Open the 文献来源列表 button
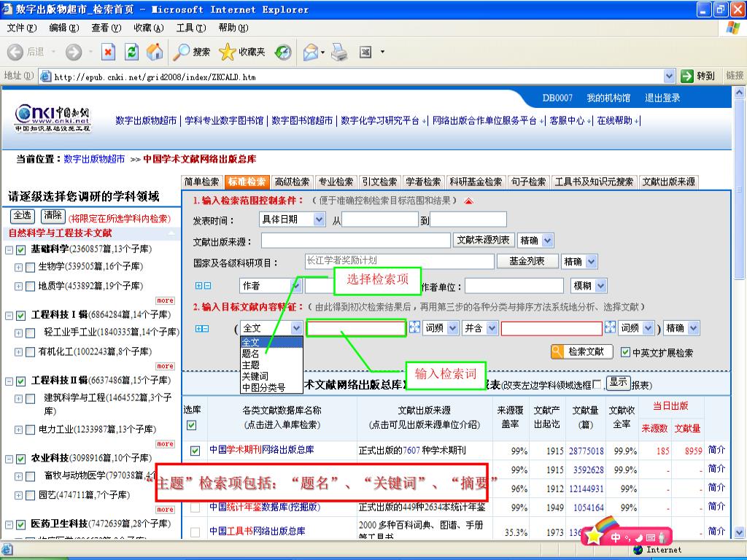Image resolution: width=747 pixels, height=560 pixels. pyautogui.click(x=484, y=240)
